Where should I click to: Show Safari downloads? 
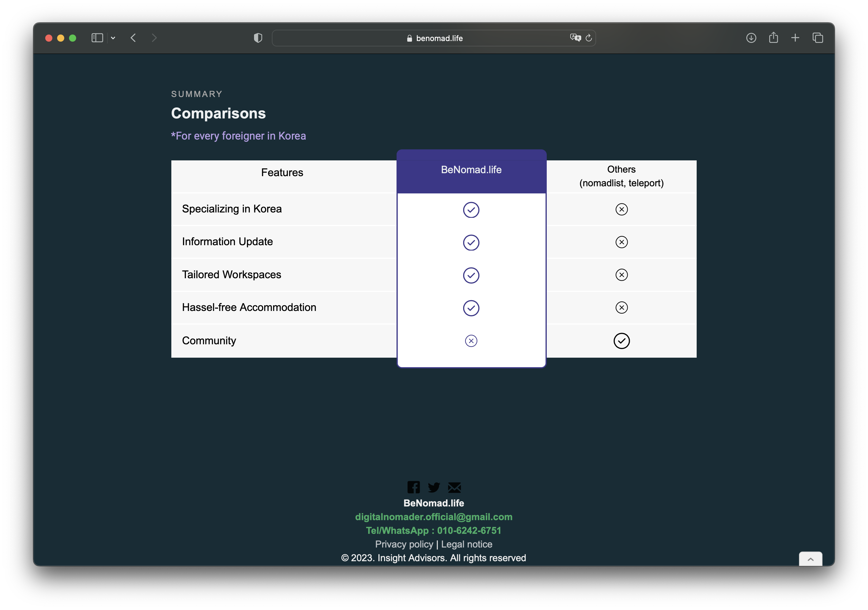tap(751, 38)
